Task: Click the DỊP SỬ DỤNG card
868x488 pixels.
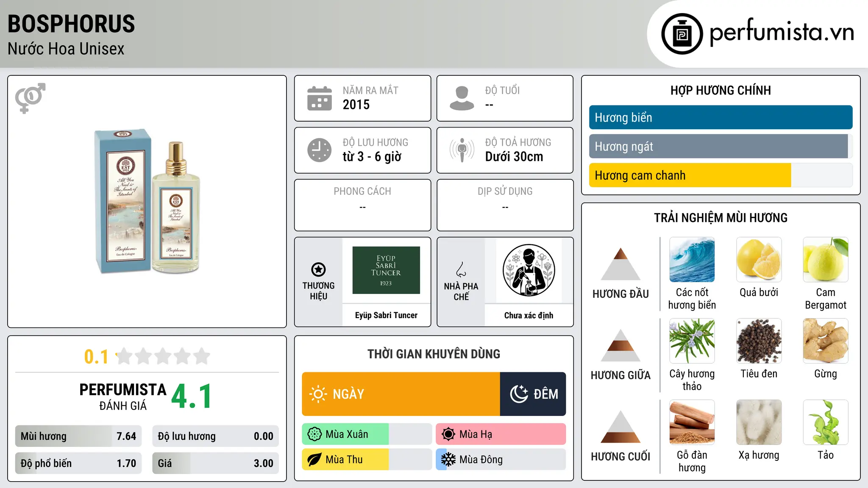Action: (x=505, y=205)
